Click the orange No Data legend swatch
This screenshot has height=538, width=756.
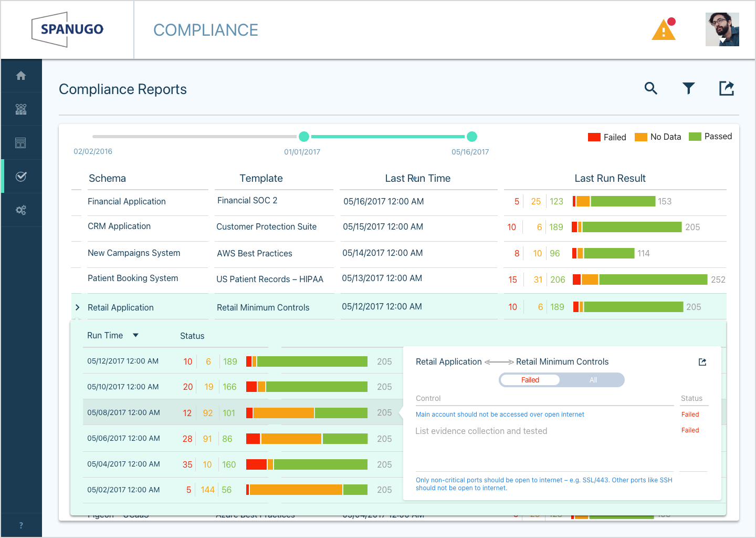(641, 137)
